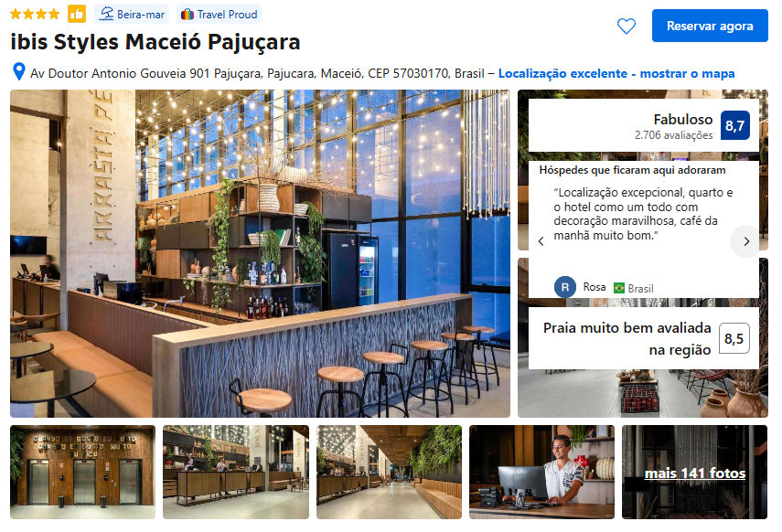Screen dimensions: 782x532
Task: Open the green wall corridor photo thumbnail
Action: 389,473
